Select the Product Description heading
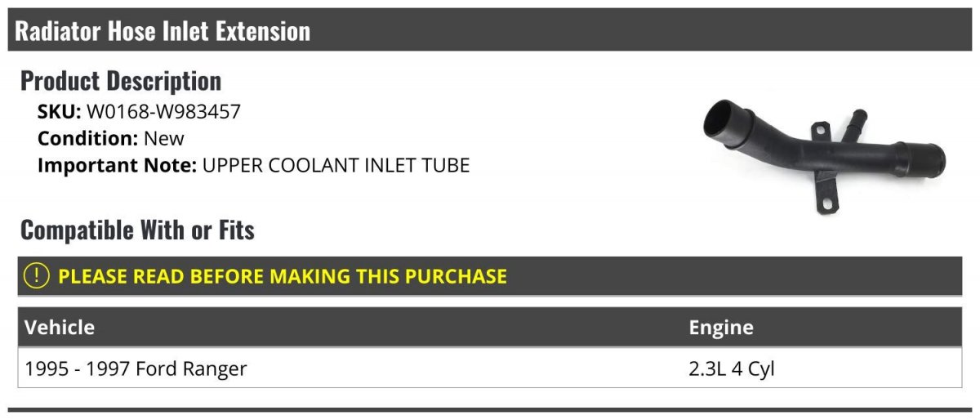Image resolution: width=980 pixels, height=420 pixels. pyautogui.click(x=121, y=81)
